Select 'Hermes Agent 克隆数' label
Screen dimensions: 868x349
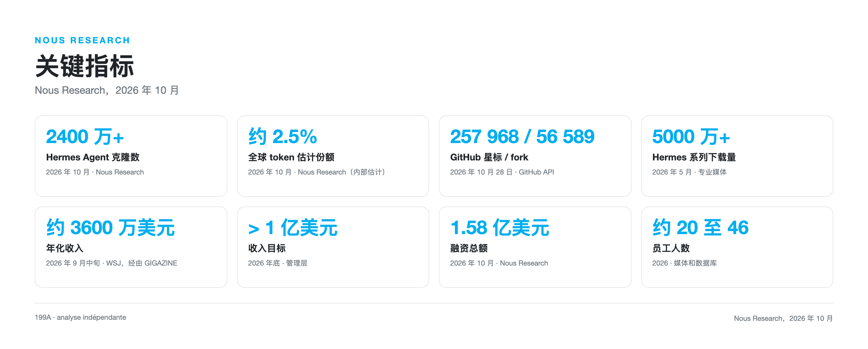coord(93,157)
